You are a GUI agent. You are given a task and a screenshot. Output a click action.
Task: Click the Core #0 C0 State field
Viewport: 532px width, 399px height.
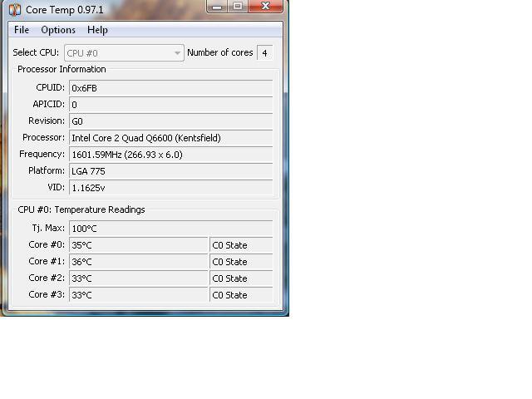coord(241,245)
